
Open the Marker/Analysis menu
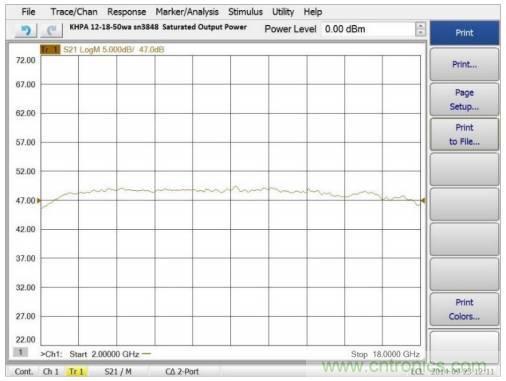(x=187, y=12)
